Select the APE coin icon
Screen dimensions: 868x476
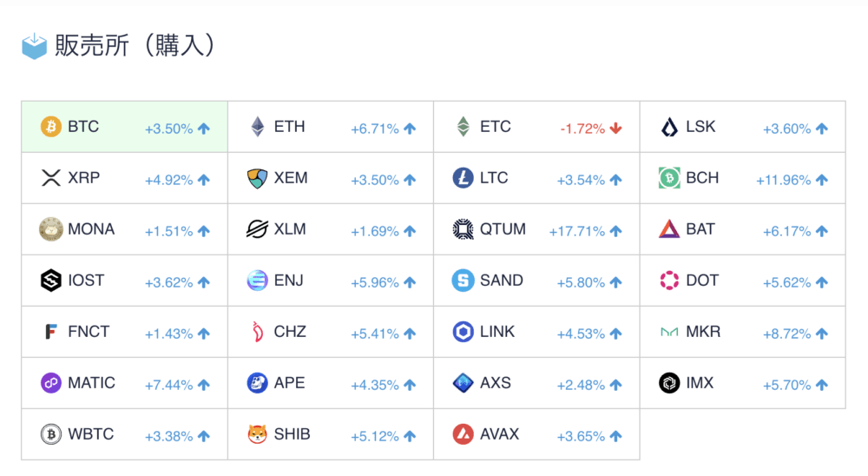[x=258, y=383]
